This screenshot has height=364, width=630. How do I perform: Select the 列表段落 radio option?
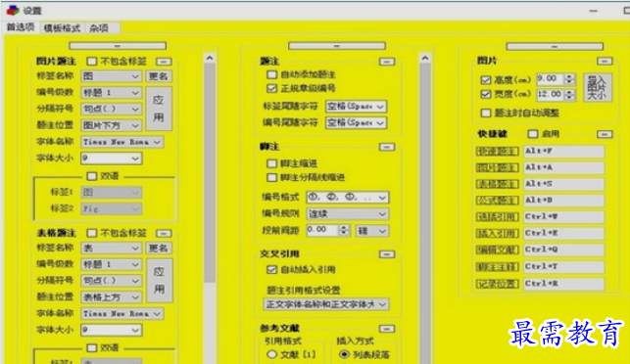point(344,354)
